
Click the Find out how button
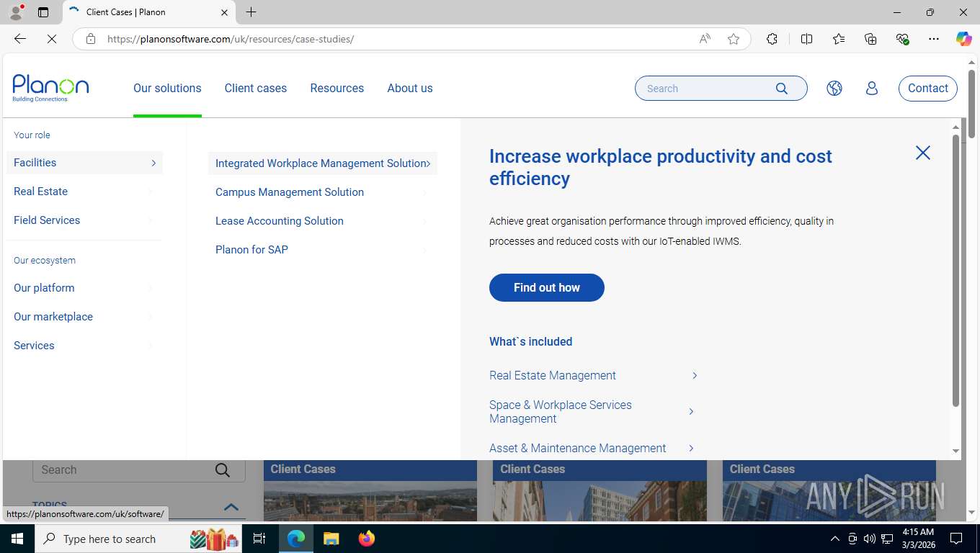pos(547,287)
